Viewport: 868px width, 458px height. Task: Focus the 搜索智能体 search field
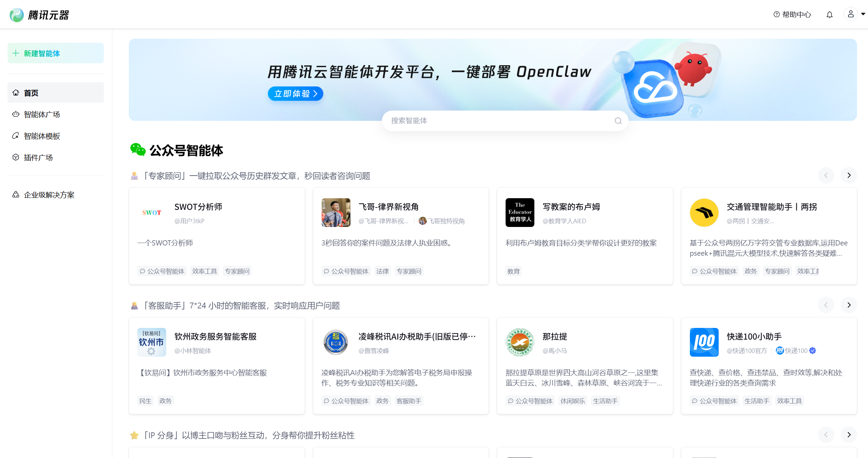(505, 120)
